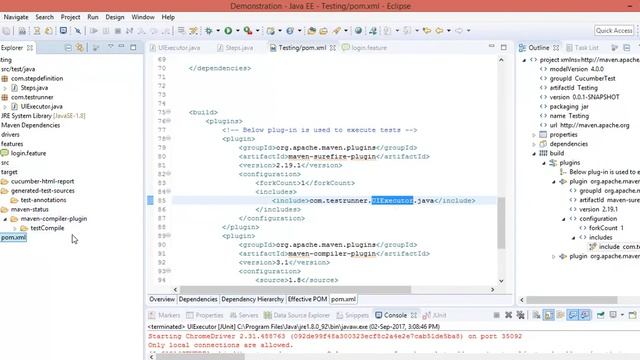
Task: Select the cucumber-html-report folder
Action: coord(42,181)
